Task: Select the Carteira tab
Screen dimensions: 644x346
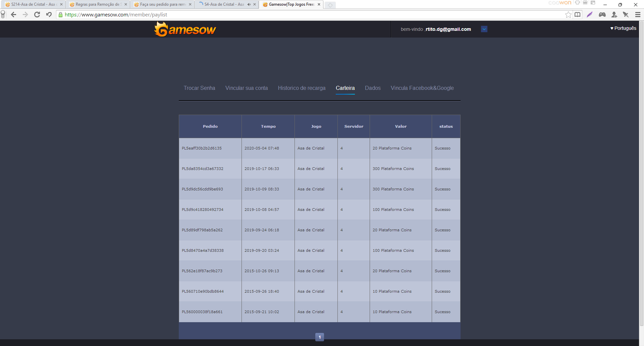Action: [x=345, y=88]
